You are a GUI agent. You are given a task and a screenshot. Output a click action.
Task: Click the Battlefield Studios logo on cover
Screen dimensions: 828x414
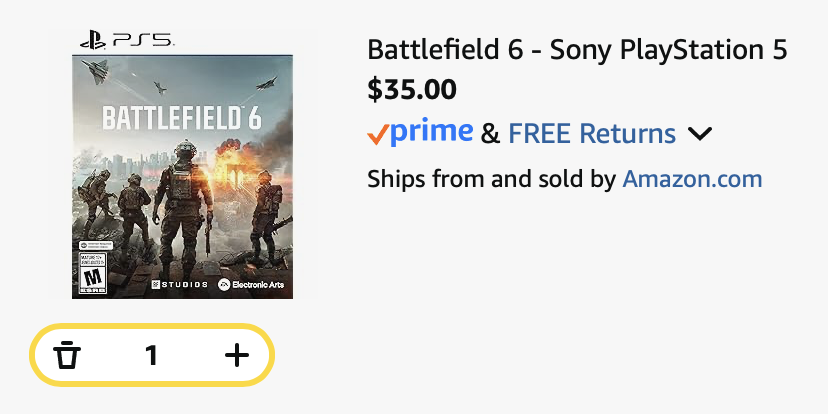[179, 284]
